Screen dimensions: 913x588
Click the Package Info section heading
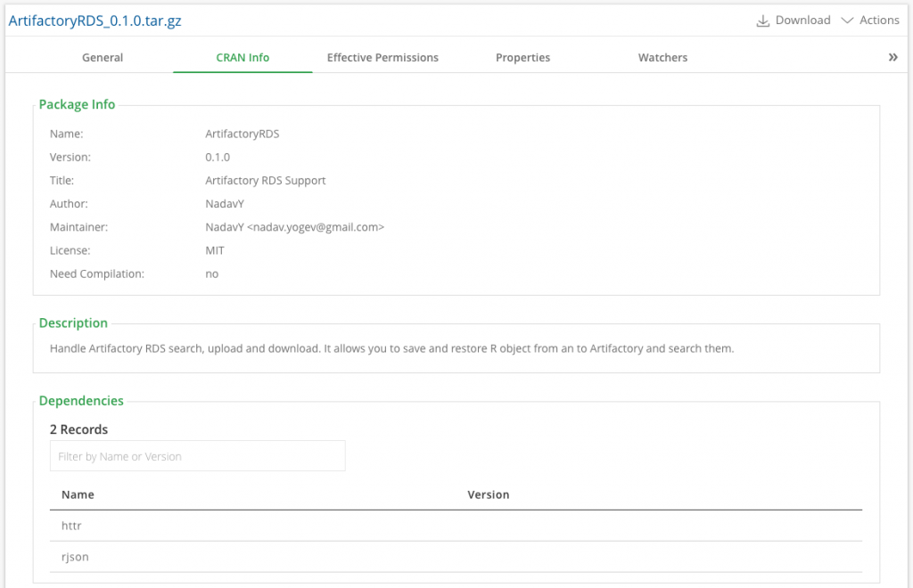pyautogui.click(x=77, y=104)
